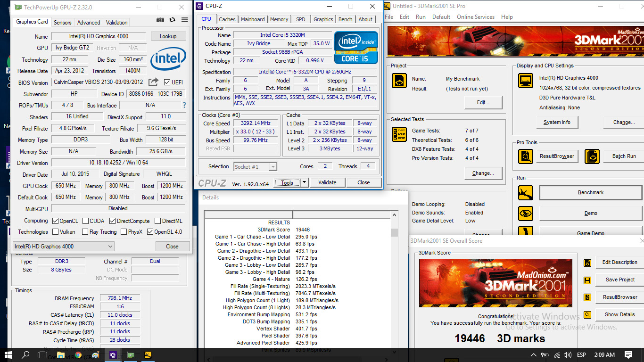Open CPU-Z Caches tab

[x=227, y=19]
